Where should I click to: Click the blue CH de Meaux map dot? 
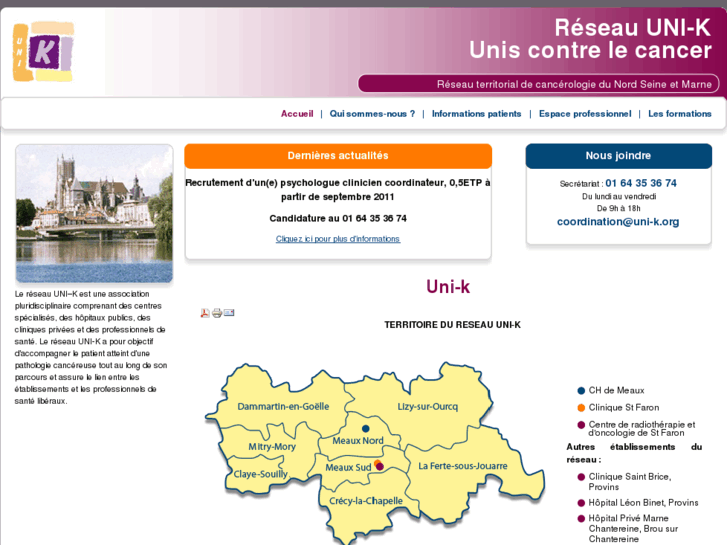365,429
